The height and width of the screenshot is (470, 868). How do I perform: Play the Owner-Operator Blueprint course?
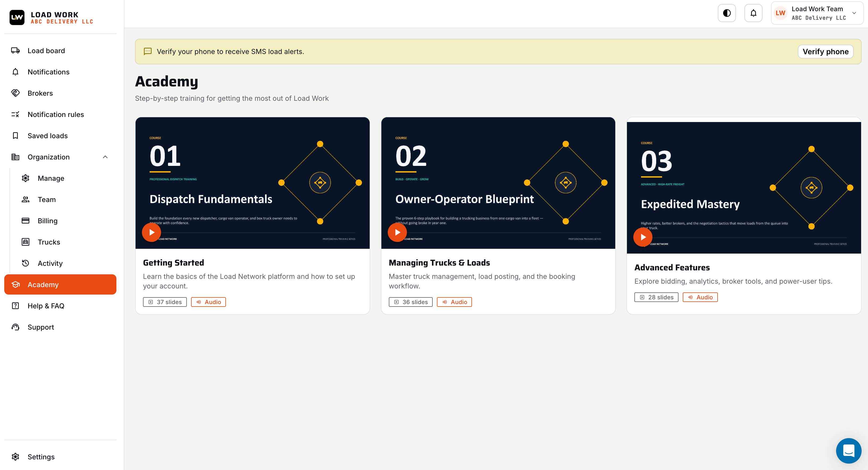pyautogui.click(x=397, y=232)
